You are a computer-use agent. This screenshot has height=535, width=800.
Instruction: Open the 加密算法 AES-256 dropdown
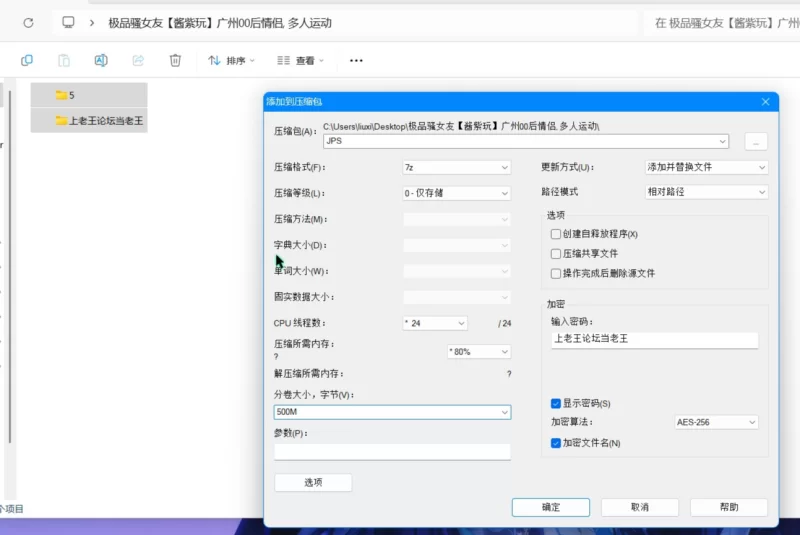[716, 422]
